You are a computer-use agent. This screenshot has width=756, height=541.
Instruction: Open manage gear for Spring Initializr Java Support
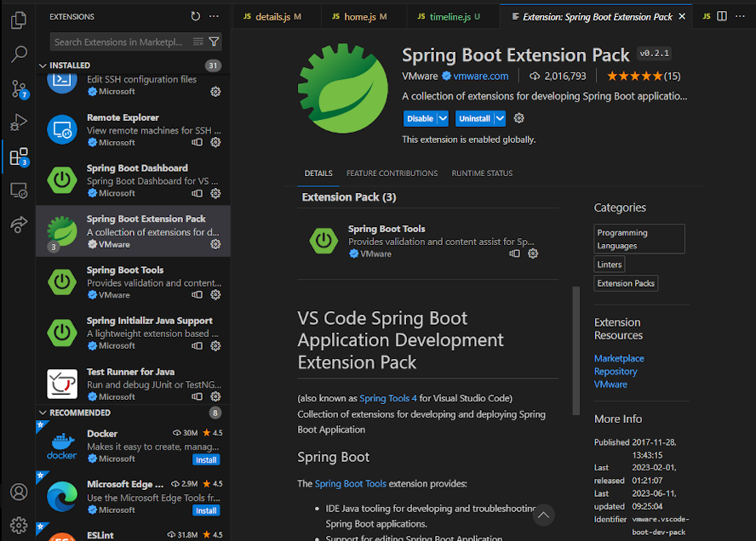pyautogui.click(x=215, y=346)
